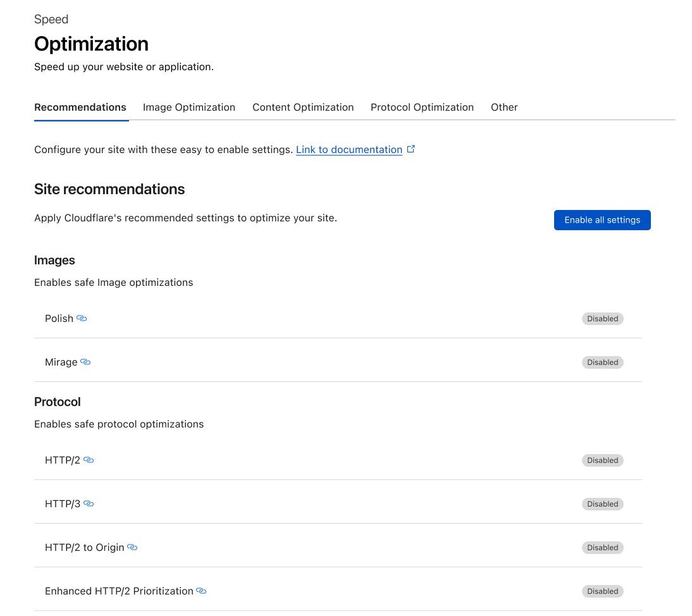
Task: Select the Other tab
Action: [504, 108]
